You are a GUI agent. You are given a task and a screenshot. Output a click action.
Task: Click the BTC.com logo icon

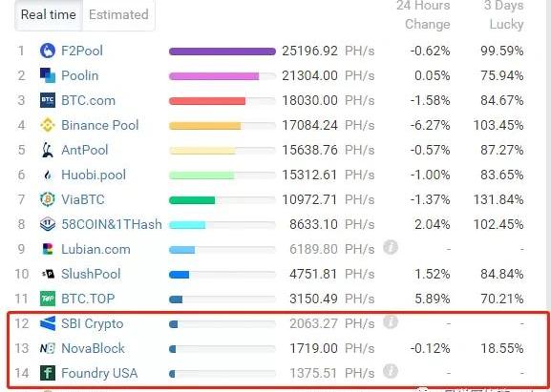point(48,100)
